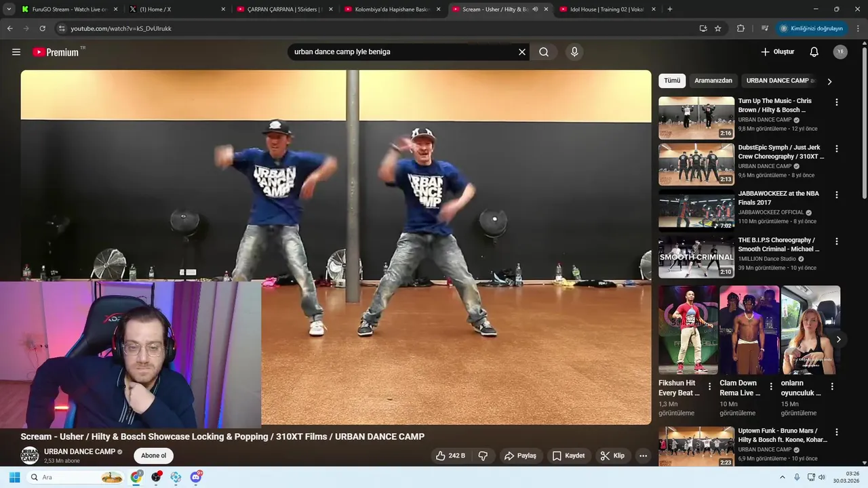Viewport: 868px width, 488px height.
Task: Mute the tab via speaker icon
Action: [535, 9]
